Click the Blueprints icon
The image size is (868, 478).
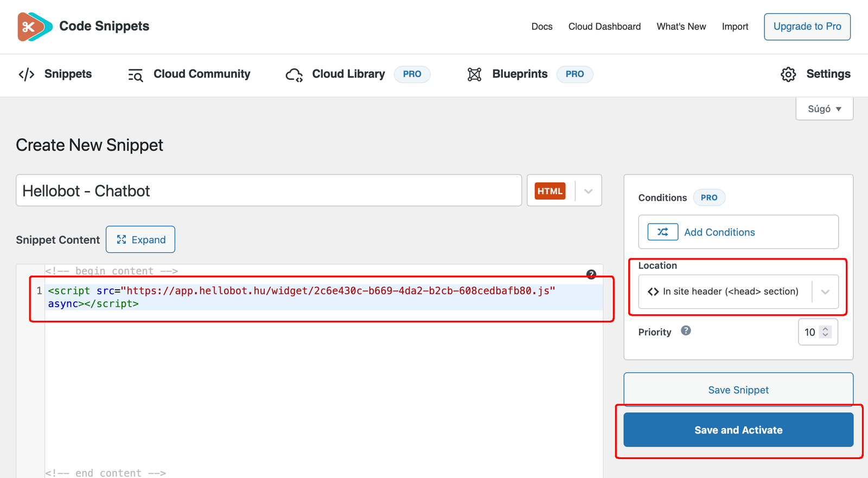coord(475,74)
